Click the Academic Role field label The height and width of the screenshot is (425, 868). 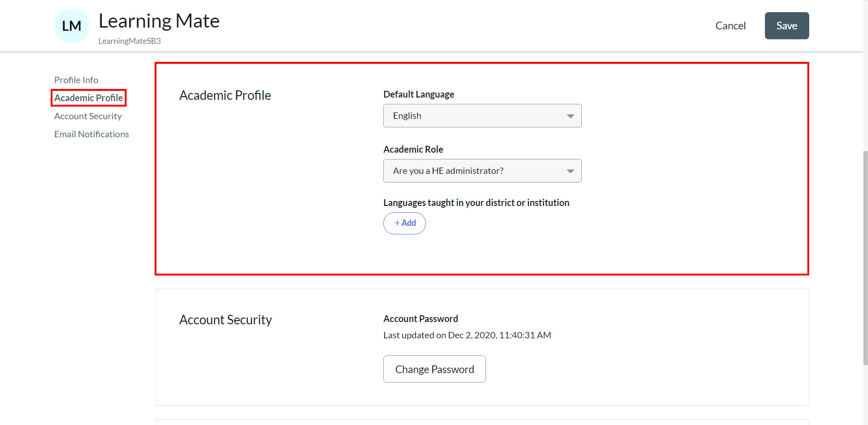coord(413,149)
